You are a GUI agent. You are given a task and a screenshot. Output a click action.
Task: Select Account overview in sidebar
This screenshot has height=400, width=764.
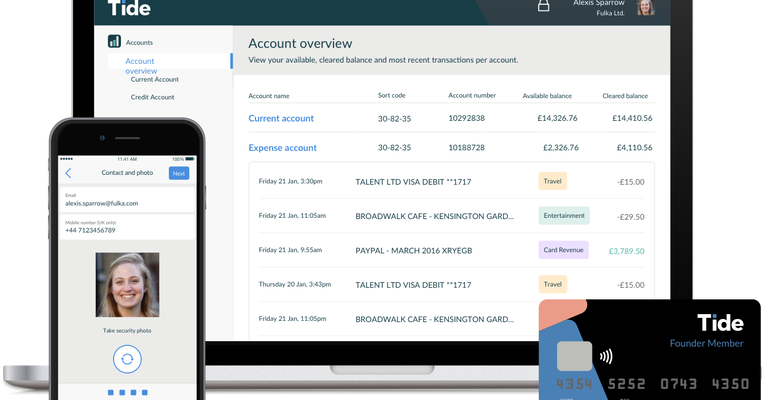click(x=170, y=61)
